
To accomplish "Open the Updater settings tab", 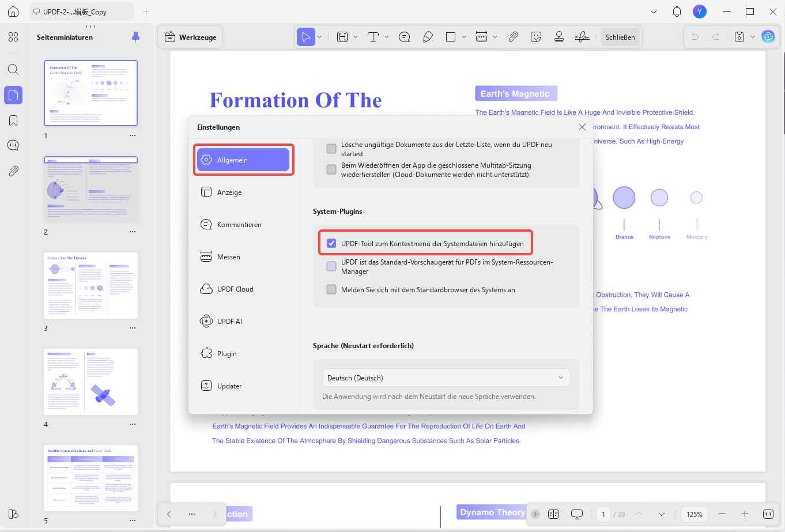I will pos(243,386).
